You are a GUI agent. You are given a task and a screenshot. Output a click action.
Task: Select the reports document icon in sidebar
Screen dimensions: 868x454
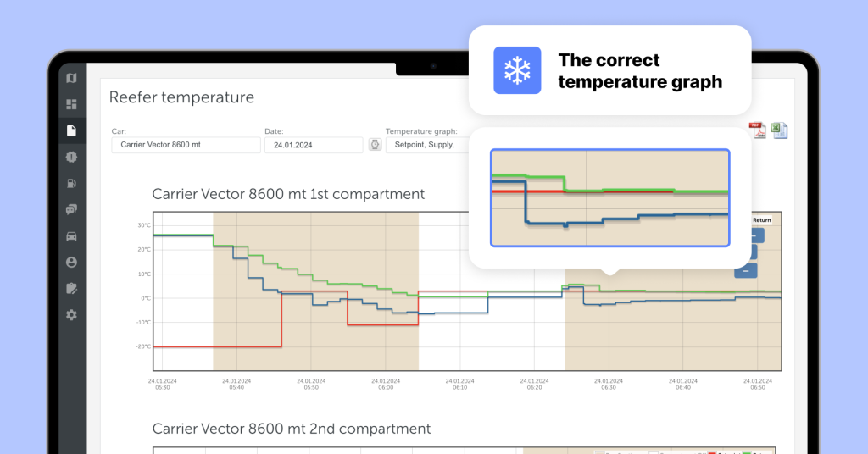[71, 130]
